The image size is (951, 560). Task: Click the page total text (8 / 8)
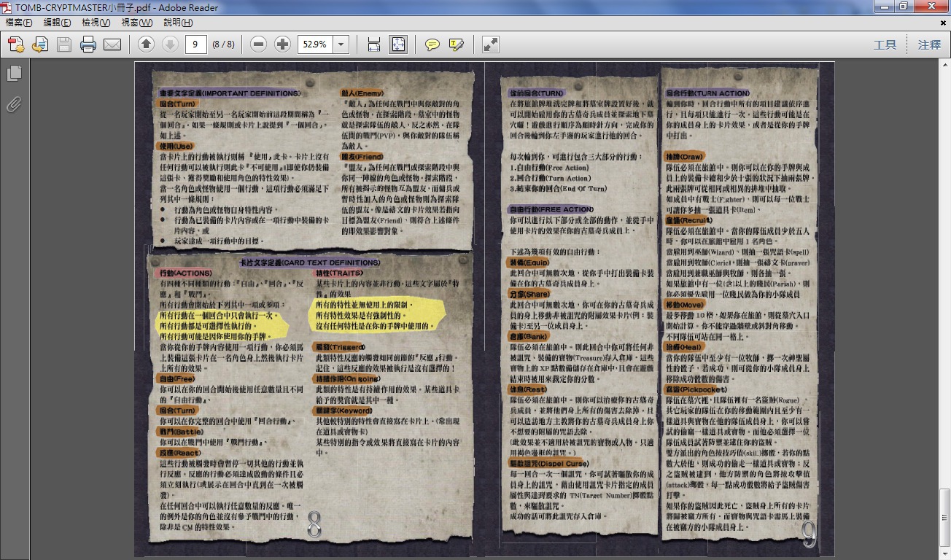(x=223, y=44)
